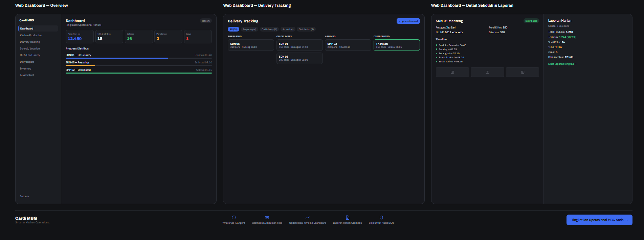Open the Porsi Hari Ini 12.450 card
Screen dimensions: 644x240
click(x=80, y=37)
